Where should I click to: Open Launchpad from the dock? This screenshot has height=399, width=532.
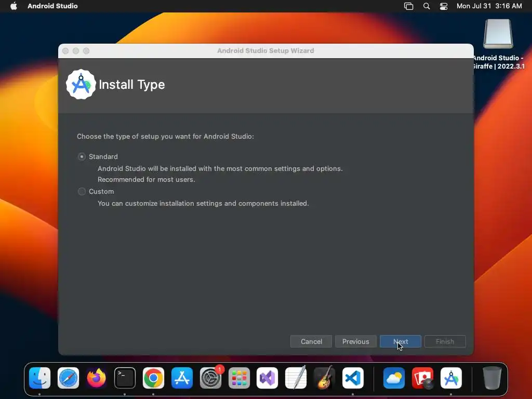[x=239, y=378]
